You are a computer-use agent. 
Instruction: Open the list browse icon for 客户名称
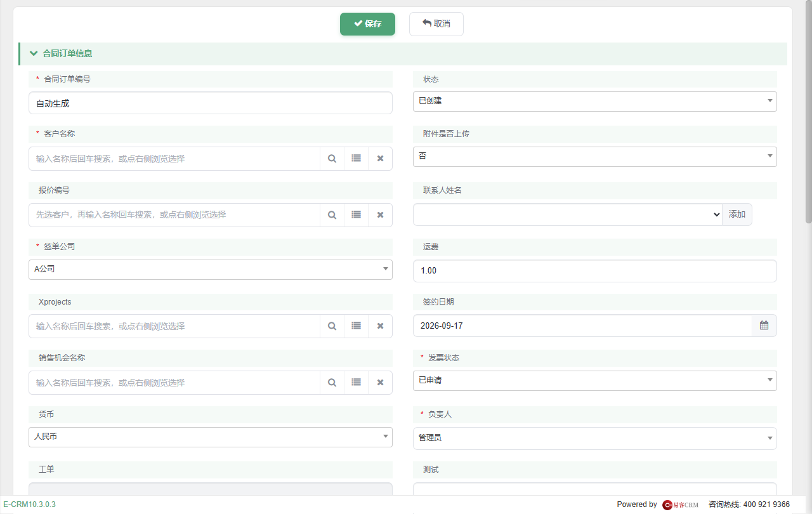point(356,159)
